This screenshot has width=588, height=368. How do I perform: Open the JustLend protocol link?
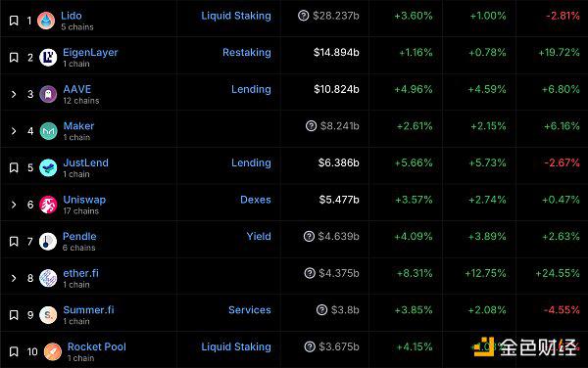click(86, 162)
